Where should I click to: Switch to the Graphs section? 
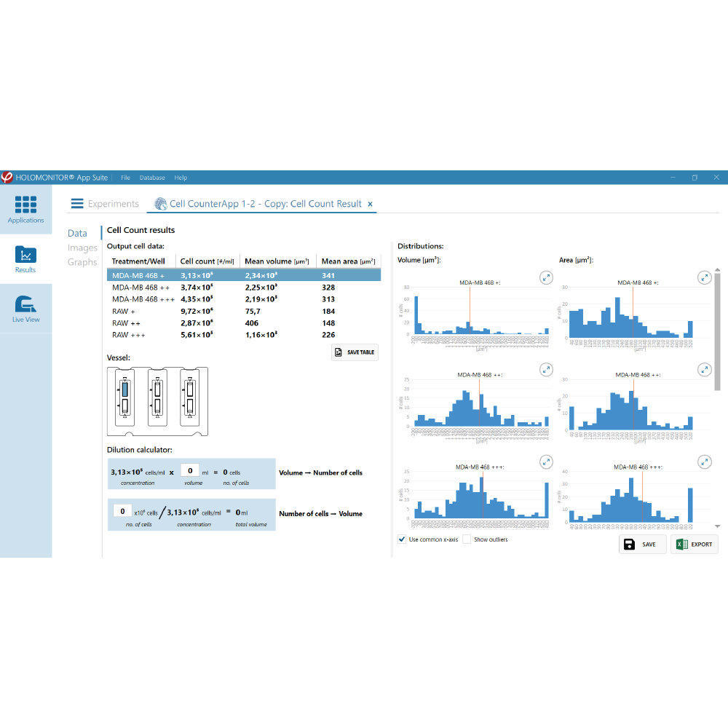tap(82, 262)
